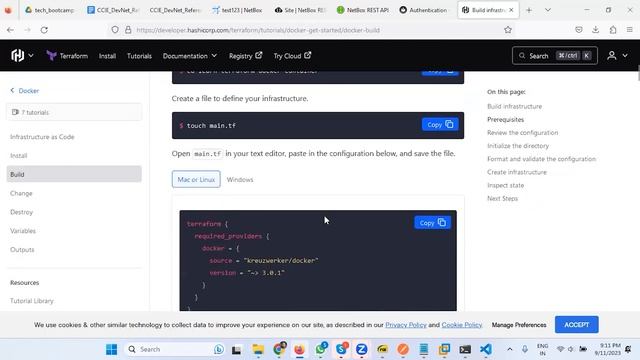Open Skype from the taskbar
This screenshot has height=360, width=640.
[341, 349]
